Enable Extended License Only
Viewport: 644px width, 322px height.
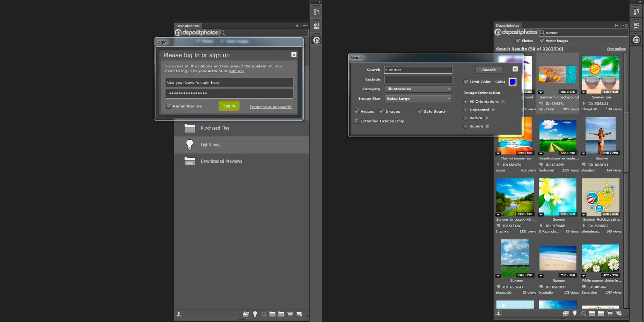(x=356, y=121)
